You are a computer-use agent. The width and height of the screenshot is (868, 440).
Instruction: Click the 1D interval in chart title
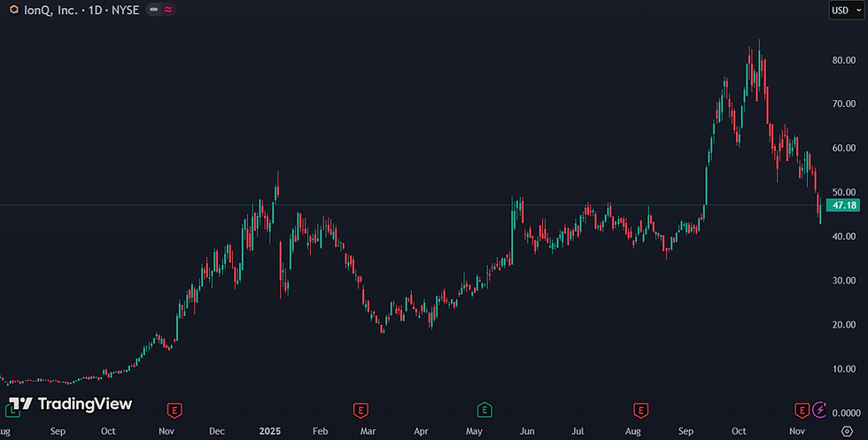(96, 10)
